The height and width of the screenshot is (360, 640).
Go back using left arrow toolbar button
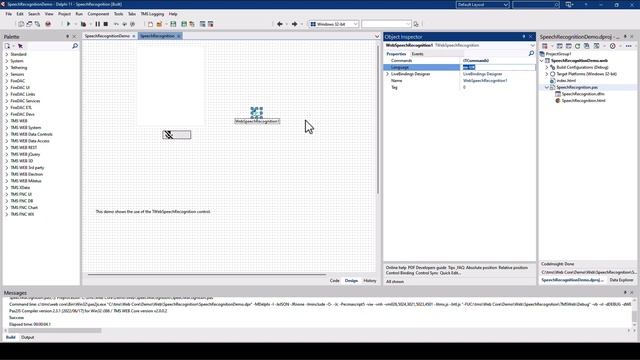point(280,24)
